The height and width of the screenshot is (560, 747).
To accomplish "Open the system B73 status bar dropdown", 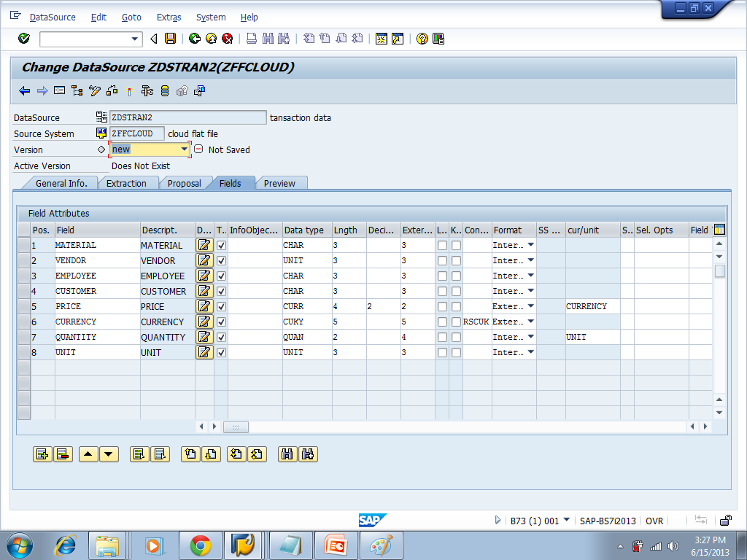I will pyautogui.click(x=566, y=520).
